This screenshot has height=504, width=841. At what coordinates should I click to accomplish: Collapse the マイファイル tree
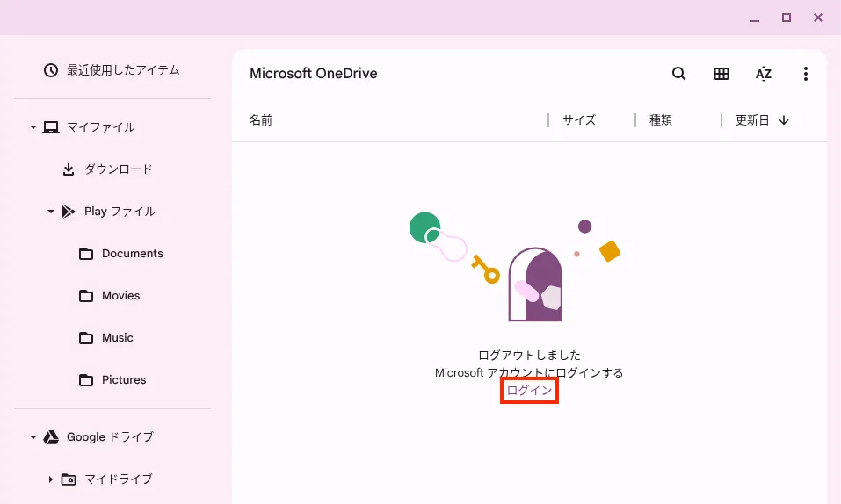[33, 127]
